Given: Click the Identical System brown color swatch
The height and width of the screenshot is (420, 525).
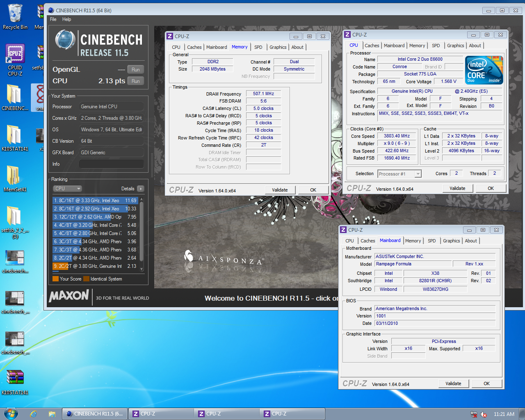Looking at the screenshot, I should click(86, 279).
